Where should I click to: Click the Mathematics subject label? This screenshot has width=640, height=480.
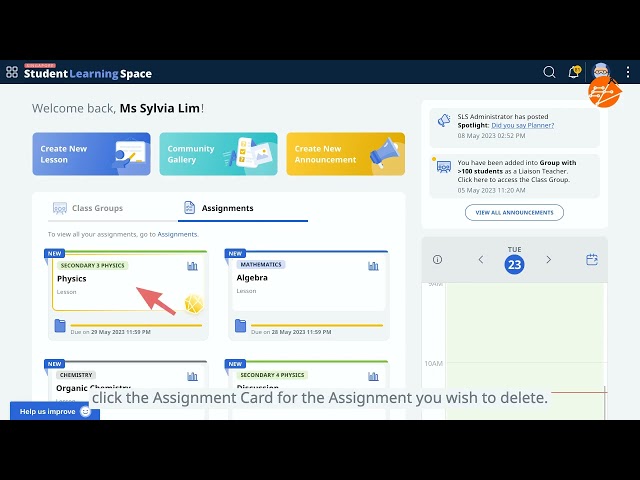coord(261,264)
